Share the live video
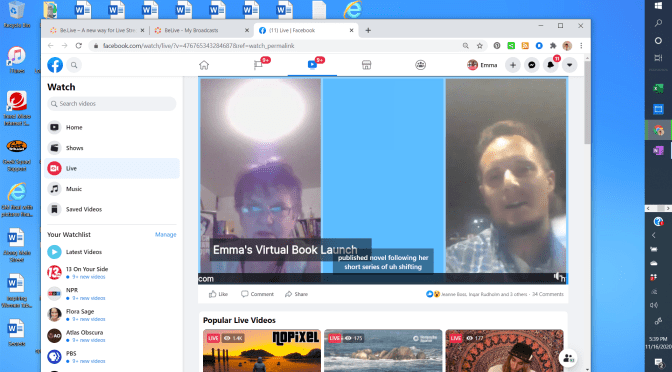 pos(296,294)
